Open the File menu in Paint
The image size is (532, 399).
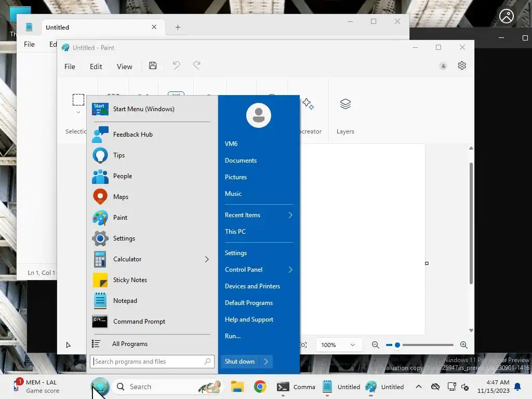tap(70, 66)
